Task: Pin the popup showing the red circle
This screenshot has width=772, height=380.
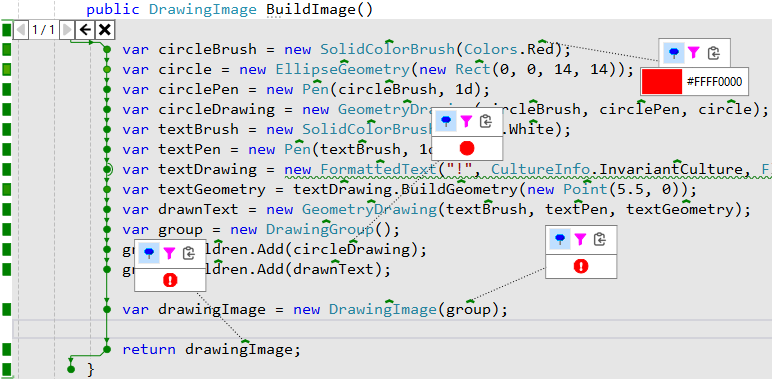Action: tap(447, 121)
